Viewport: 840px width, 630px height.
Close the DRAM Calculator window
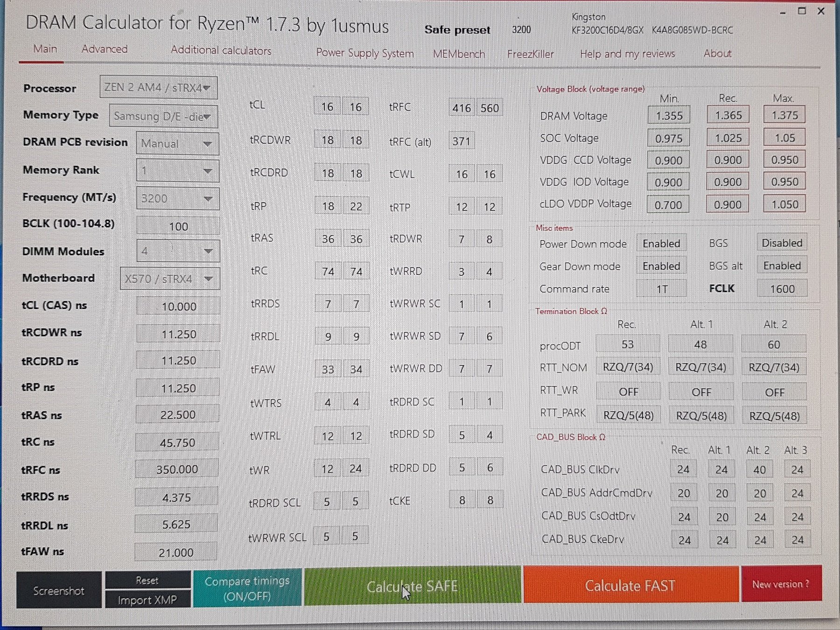coord(821,11)
